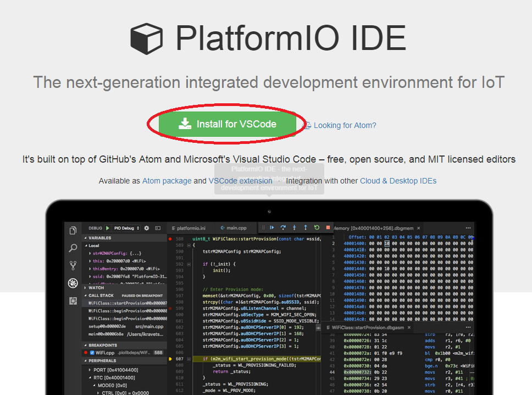The width and height of the screenshot is (532, 395).
Task: Click the Install for VSCode button
Action: click(x=228, y=124)
